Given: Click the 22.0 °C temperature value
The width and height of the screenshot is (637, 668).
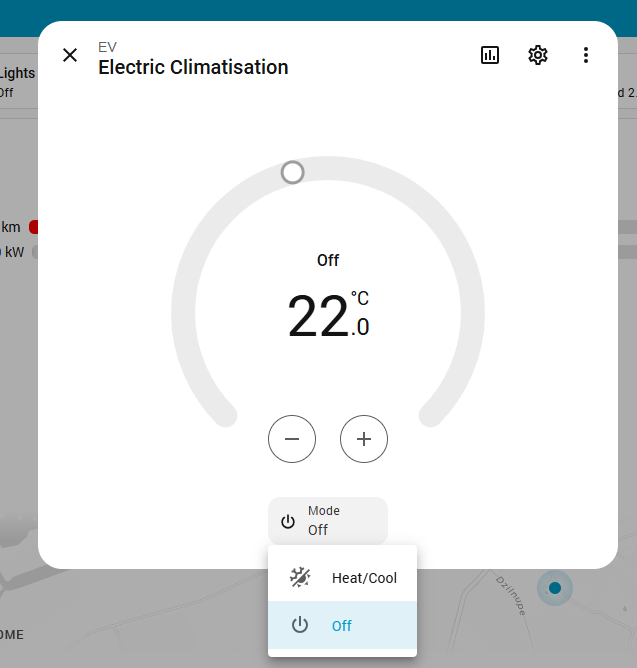Looking at the screenshot, I should coord(328,316).
